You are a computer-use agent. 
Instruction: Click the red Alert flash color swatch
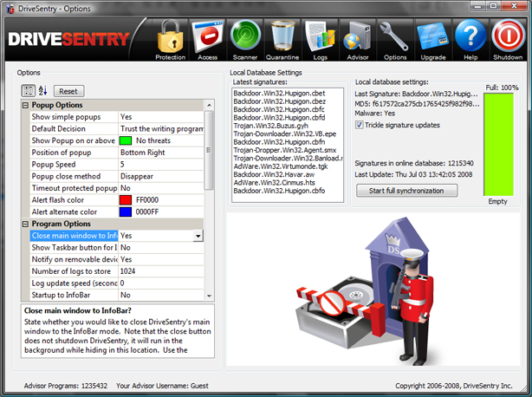tap(125, 200)
